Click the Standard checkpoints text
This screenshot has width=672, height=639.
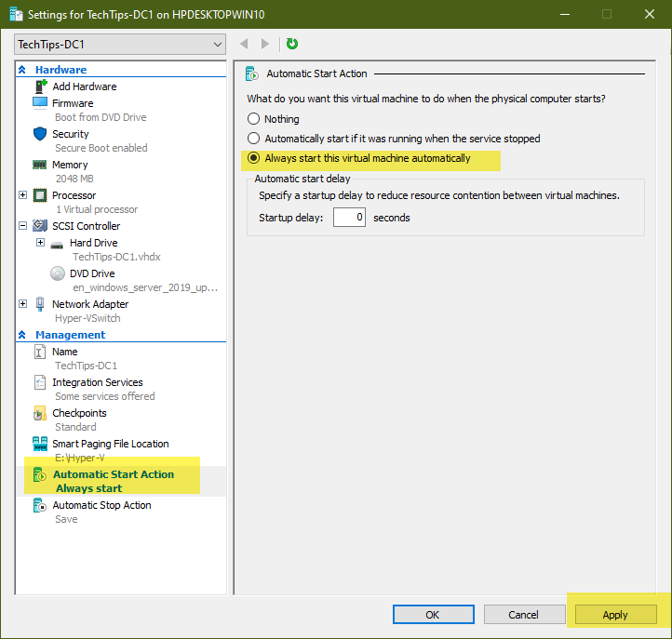point(76,427)
